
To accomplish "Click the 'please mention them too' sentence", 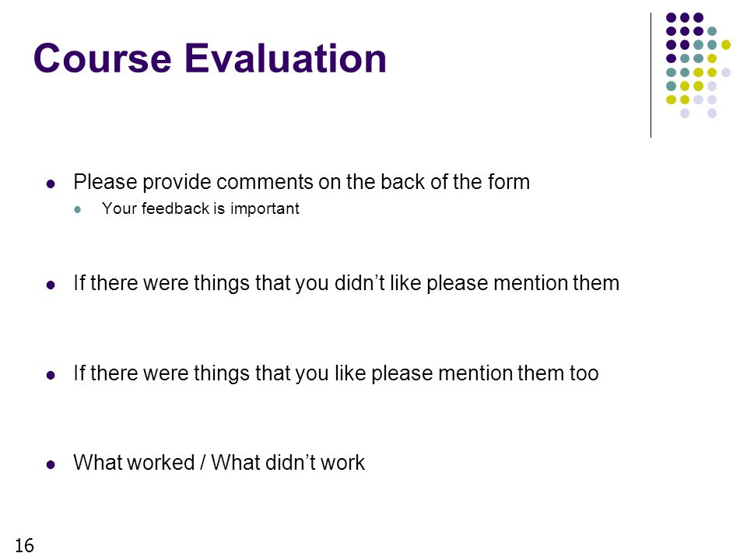I will point(336,373).
